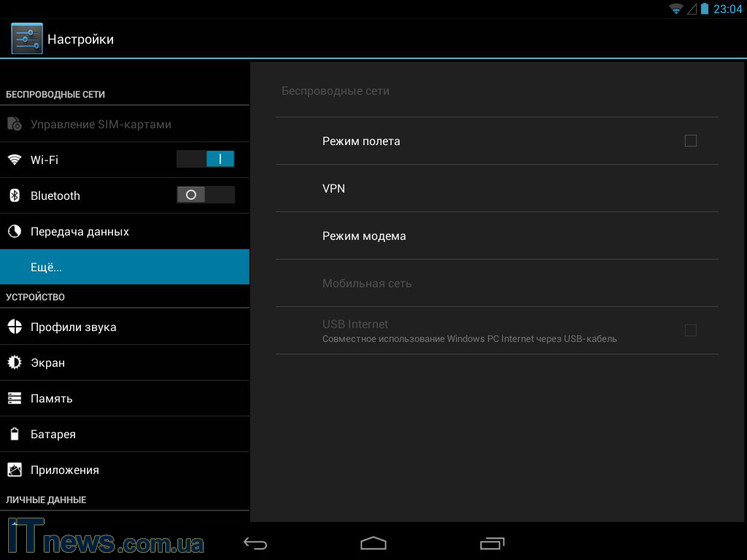Click the Bluetooth icon in sidebar

tap(15, 196)
